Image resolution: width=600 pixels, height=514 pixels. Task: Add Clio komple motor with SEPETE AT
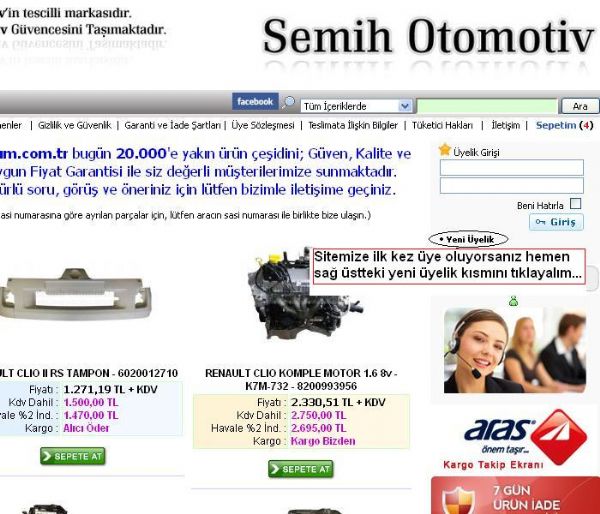pyautogui.click(x=301, y=469)
